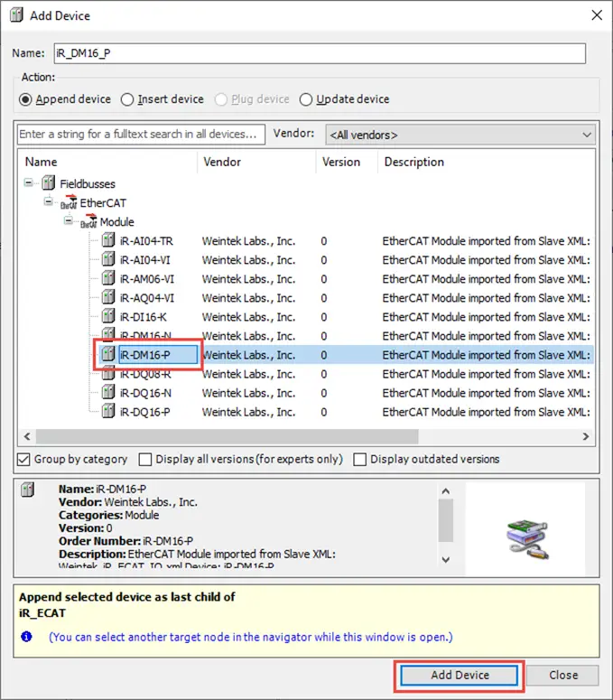Select the iR-DM16-P device name
The width and height of the screenshot is (613, 700).
[145, 355]
